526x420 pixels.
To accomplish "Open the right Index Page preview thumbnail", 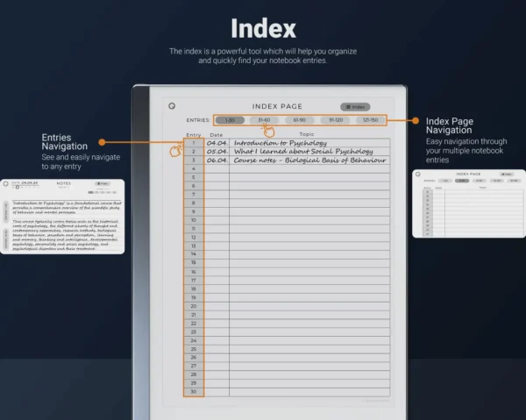I will click(468, 203).
